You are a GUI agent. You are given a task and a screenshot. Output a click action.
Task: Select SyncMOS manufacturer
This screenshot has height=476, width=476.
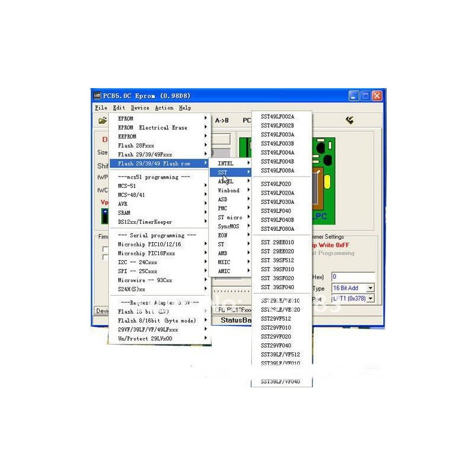click(231, 227)
